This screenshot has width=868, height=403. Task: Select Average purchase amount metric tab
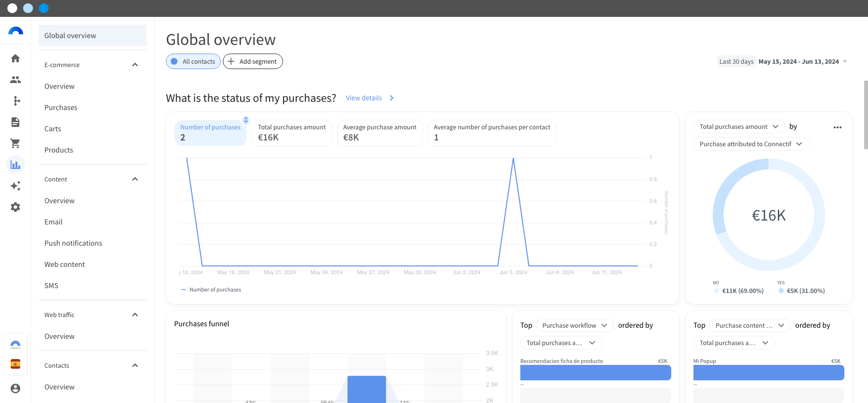click(x=380, y=133)
